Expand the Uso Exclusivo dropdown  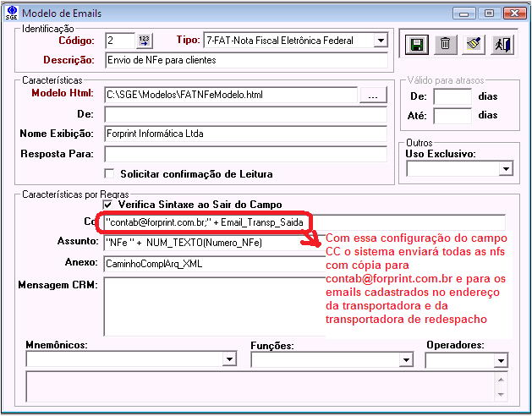point(506,169)
